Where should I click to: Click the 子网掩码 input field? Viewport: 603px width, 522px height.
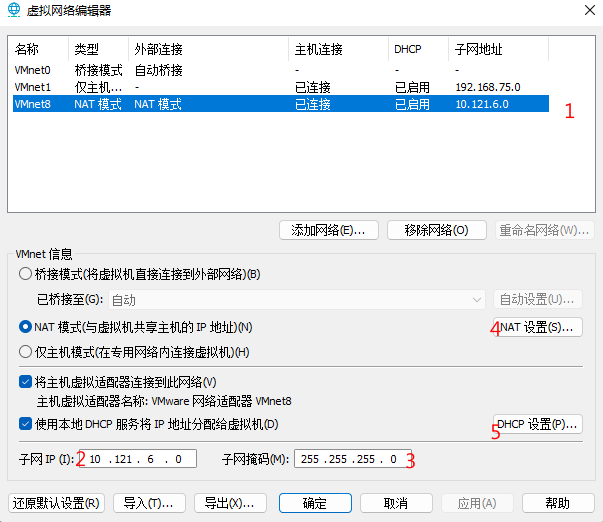pyautogui.click(x=353, y=459)
